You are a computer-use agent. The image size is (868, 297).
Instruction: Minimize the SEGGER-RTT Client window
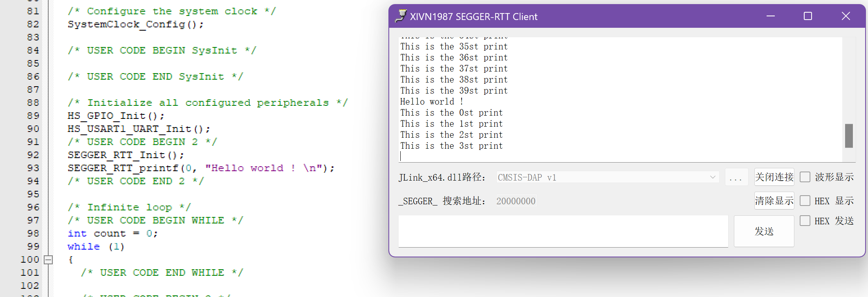click(x=771, y=16)
